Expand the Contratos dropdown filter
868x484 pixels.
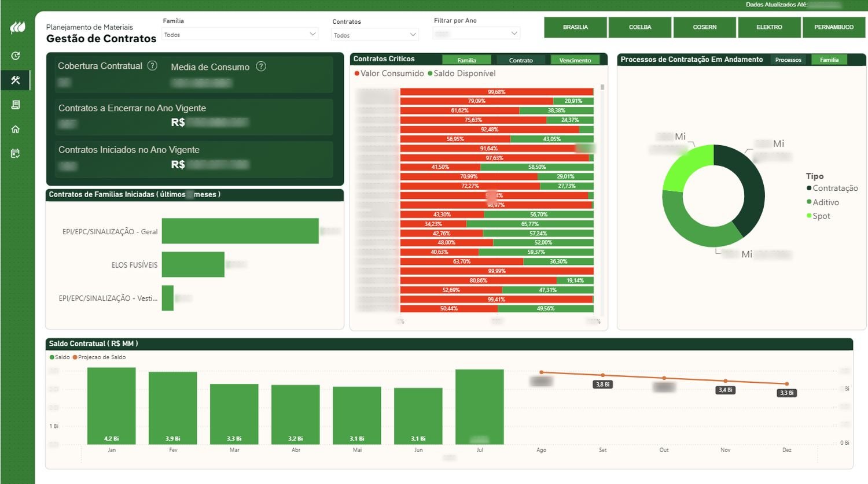pos(375,35)
